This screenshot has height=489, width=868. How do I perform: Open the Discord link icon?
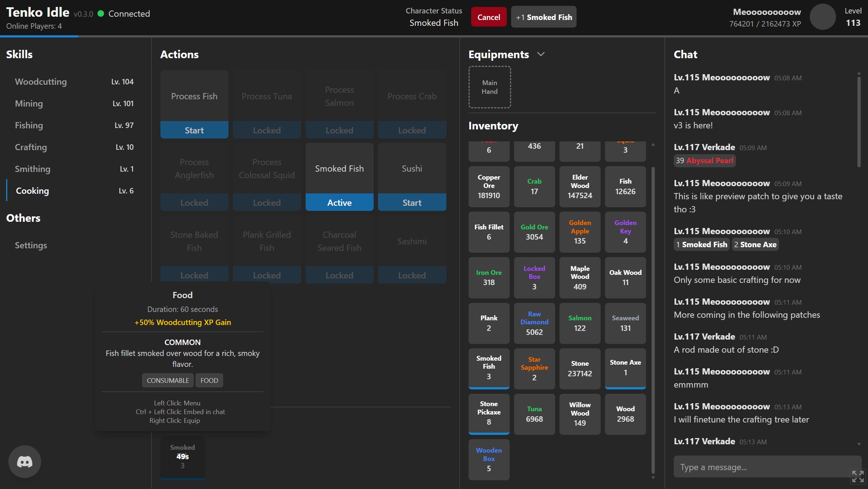tap(25, 462)
